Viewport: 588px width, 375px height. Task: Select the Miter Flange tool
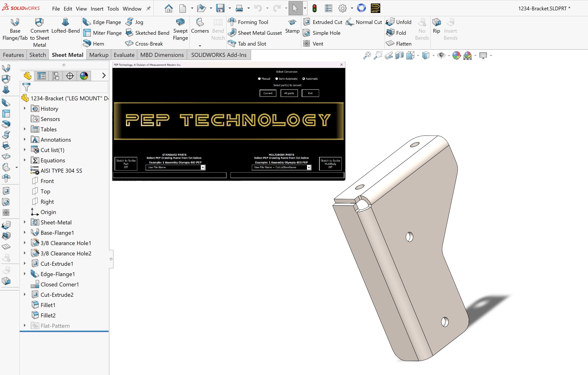click(x=102, y=33)
